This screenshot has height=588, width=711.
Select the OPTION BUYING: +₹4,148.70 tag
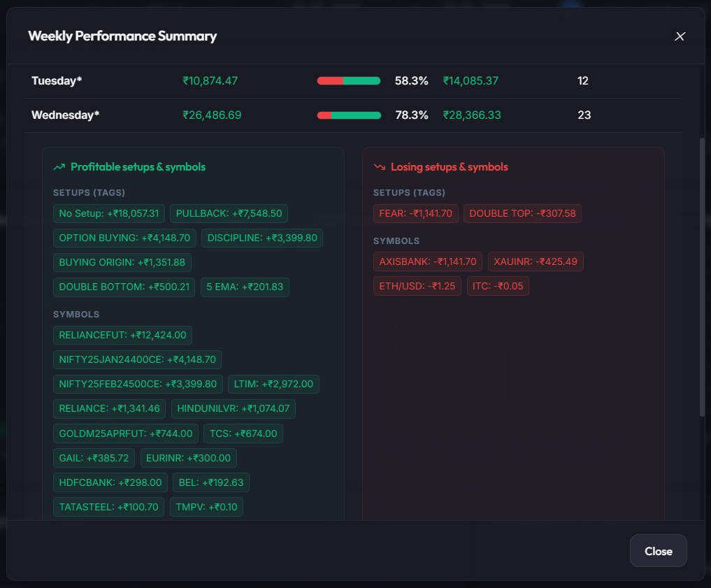pos(124,238)
